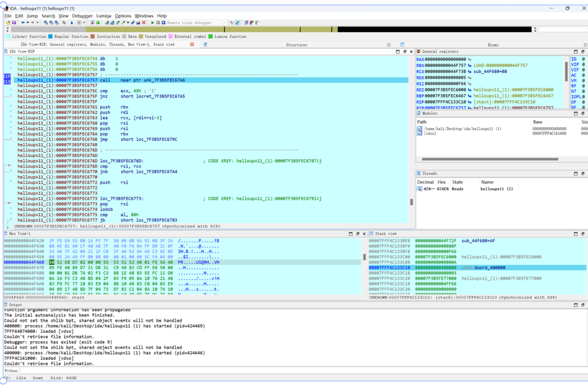Screen dimensions: 588x386
Task: Click the Save database floppy icon
Action: click(x=14, y=22)
